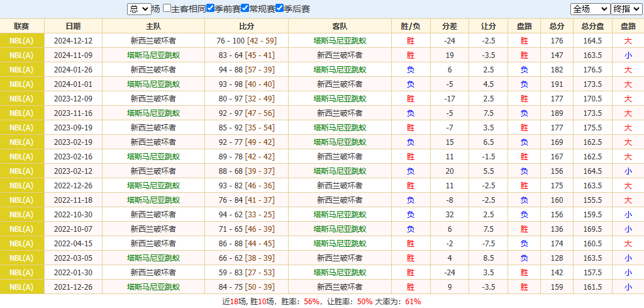Click the score 80 - 97 [32 - 49]
The image size is (644, 308).
point(247,99)
